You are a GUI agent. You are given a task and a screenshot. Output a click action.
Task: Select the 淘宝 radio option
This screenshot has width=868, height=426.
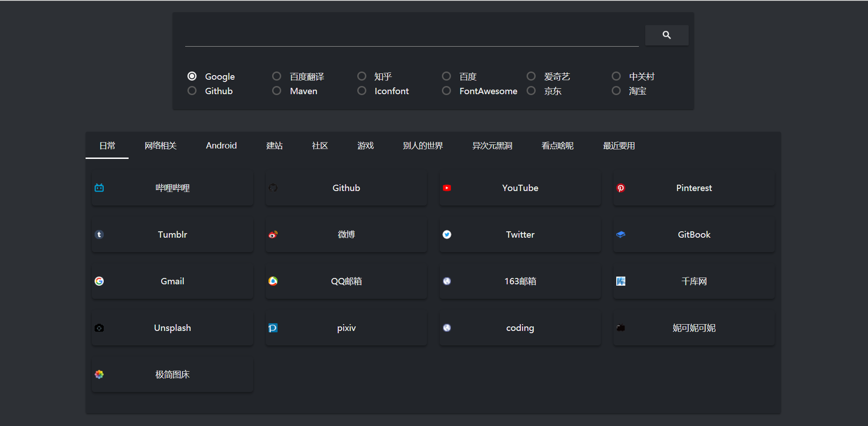tap(616, 91)
